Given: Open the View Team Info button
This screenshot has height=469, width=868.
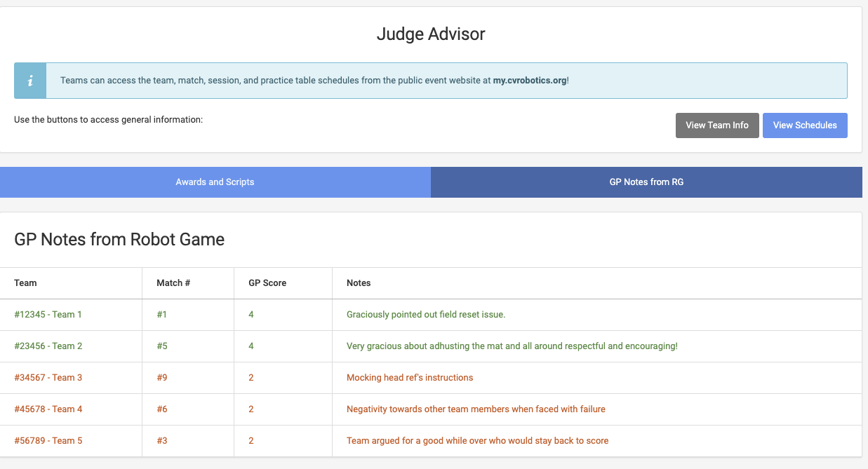Looking at the screenshot, I should (716, 125).
